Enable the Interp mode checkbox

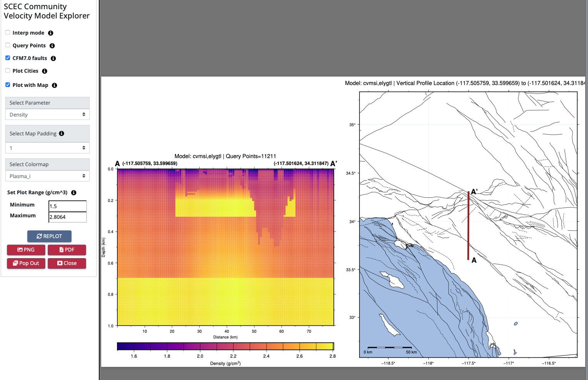click(x=8, y=33)
